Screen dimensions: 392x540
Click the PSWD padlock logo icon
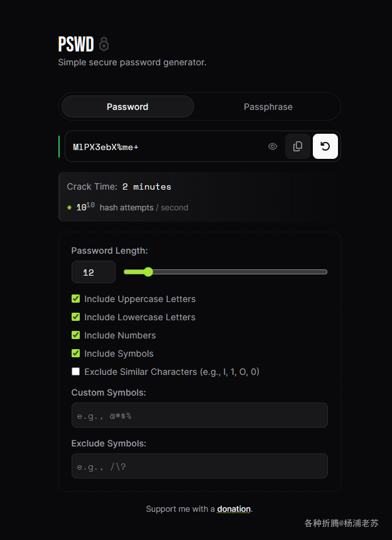tap(104, 44)
